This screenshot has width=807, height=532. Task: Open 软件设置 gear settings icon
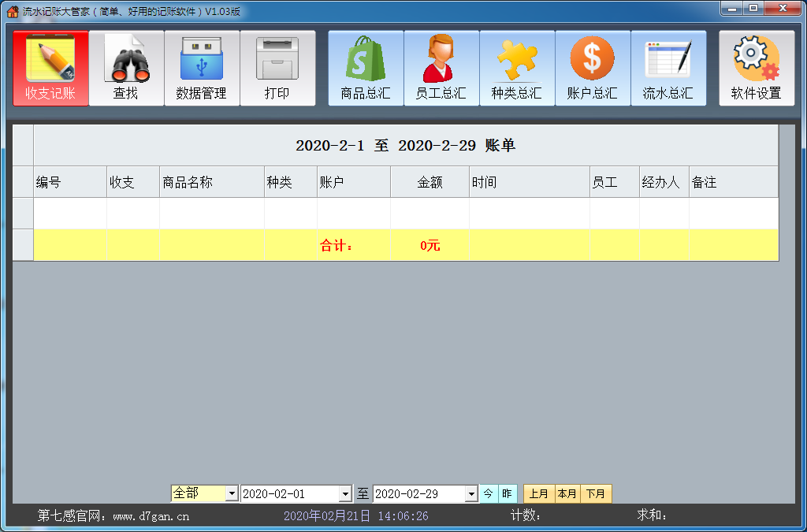pos(757,68)
